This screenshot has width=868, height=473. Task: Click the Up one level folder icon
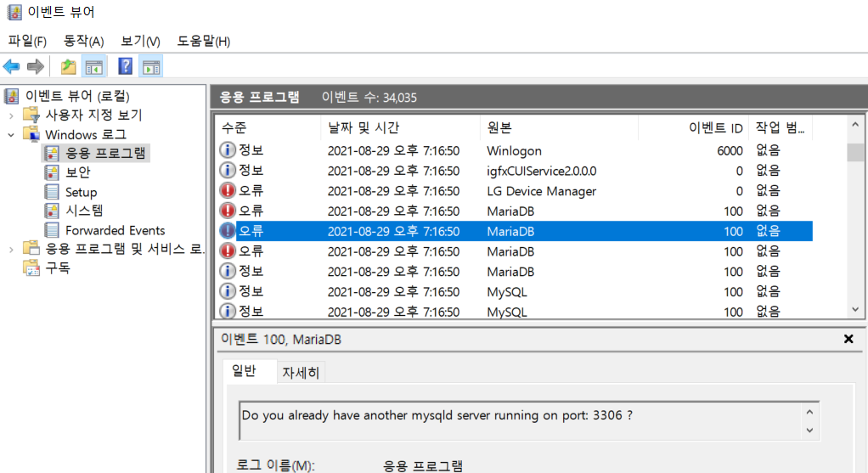[68, 67]
